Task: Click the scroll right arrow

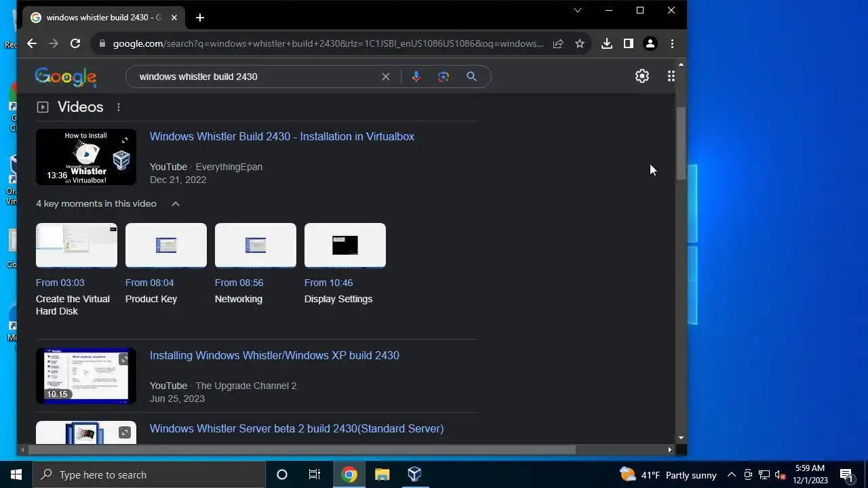Action: tap(670, 449)
